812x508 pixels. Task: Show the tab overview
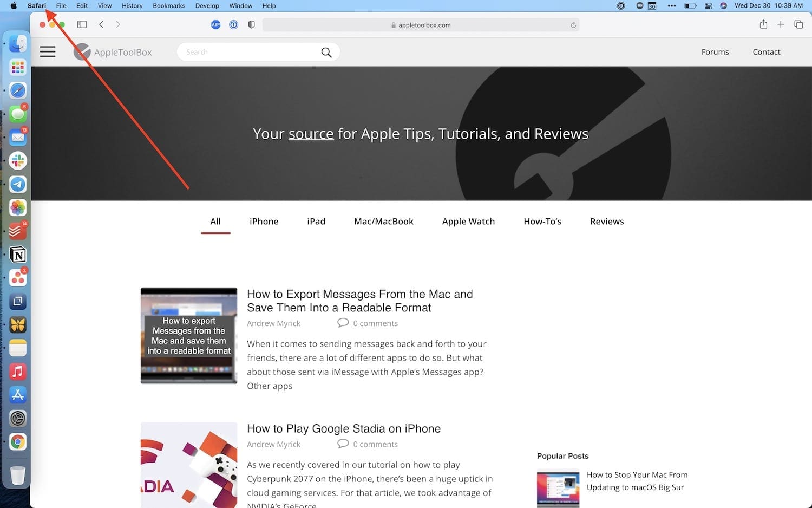[798, 24]
